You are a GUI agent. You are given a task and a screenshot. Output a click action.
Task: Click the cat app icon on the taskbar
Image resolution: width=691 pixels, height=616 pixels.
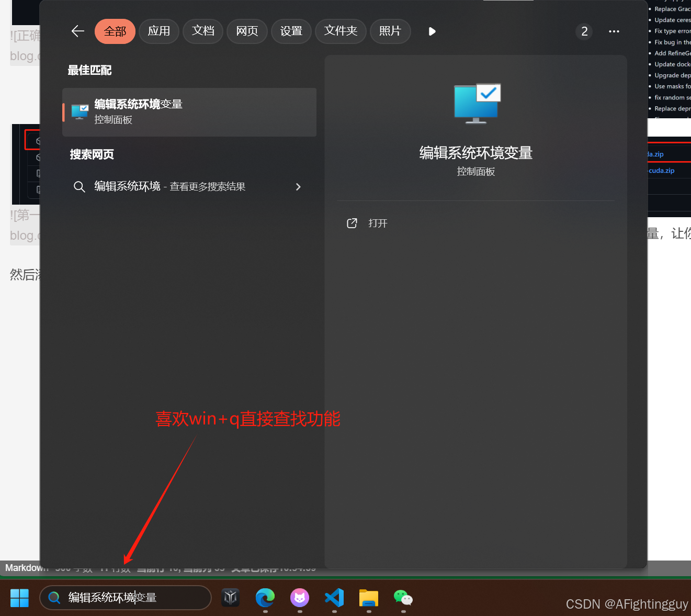coord(299,598)
